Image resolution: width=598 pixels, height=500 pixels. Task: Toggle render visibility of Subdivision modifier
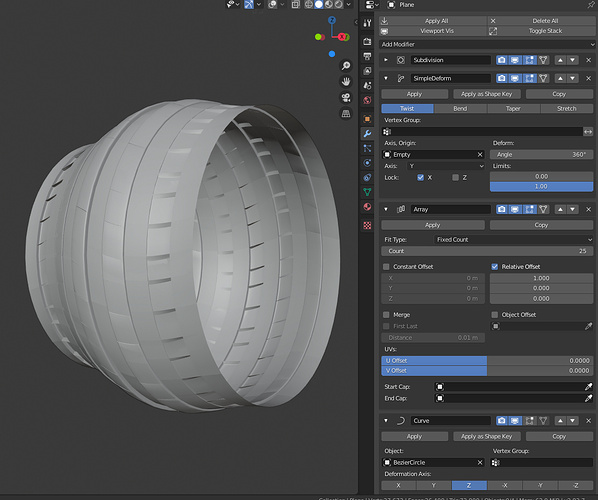coord(502,60)
